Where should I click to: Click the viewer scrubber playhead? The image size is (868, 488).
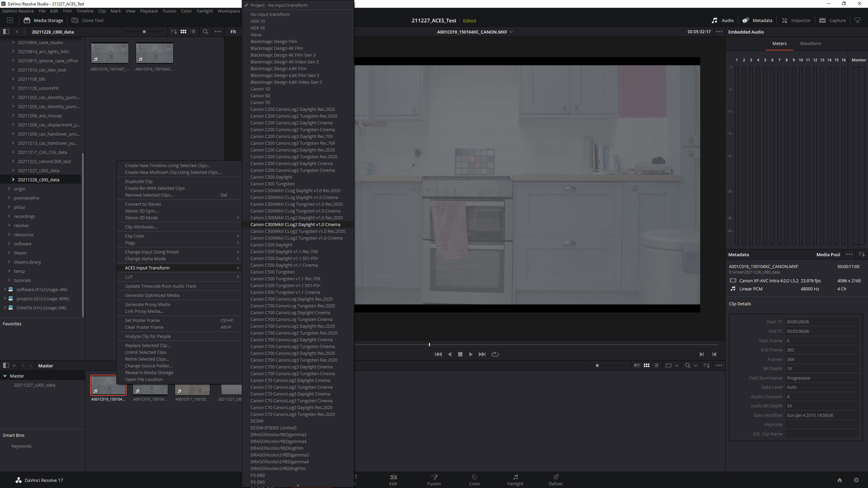429,345
